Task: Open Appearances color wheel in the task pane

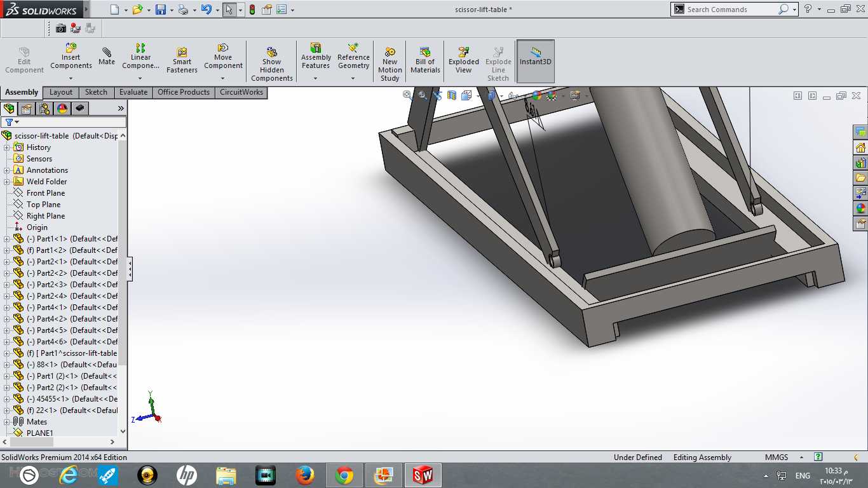Action: 861,208
